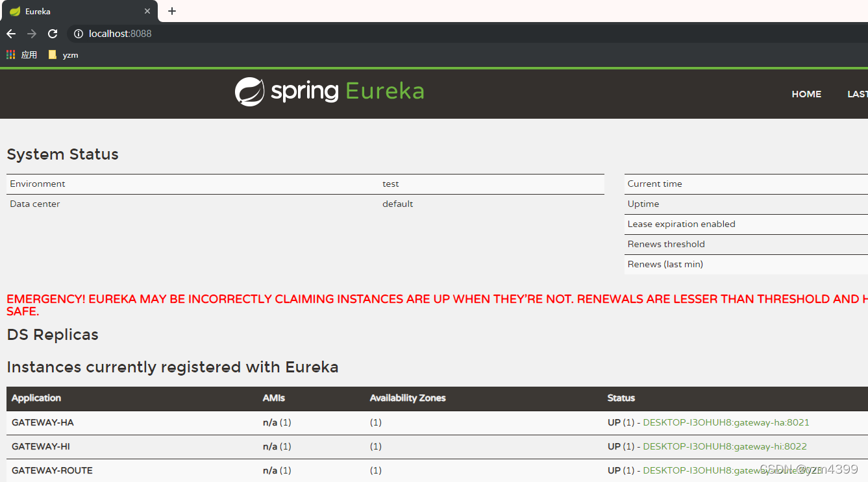Screen dimensions: 868x482
Task: Click the red EMERGENCY warning message
Action: 437,305
